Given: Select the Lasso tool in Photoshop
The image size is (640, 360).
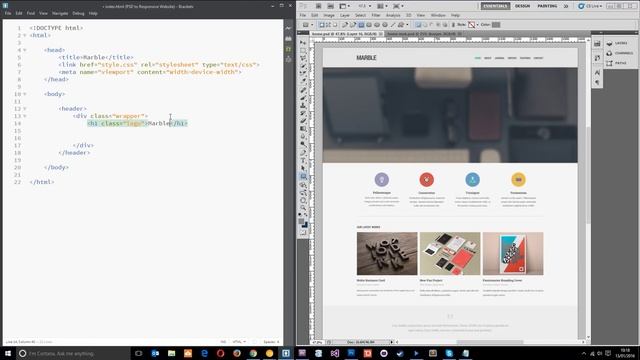Looking at the screenshot, I should (x=303, y=58).
